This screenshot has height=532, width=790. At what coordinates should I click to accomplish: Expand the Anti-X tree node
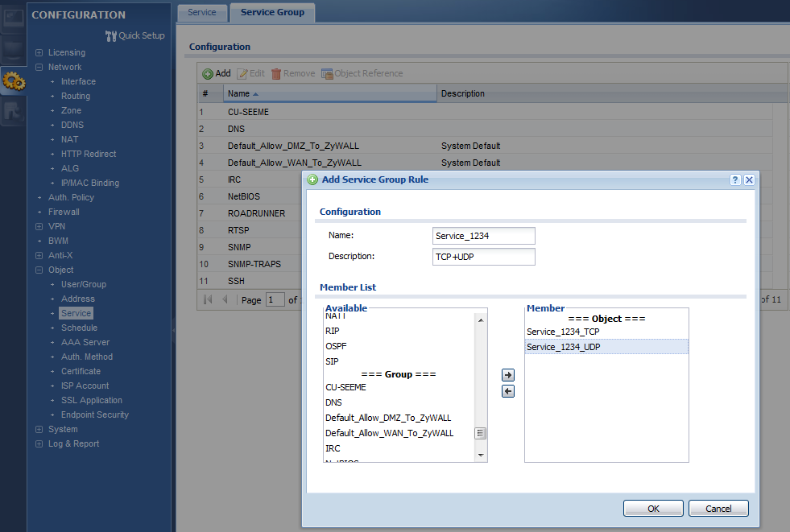[x=39, y=255]
